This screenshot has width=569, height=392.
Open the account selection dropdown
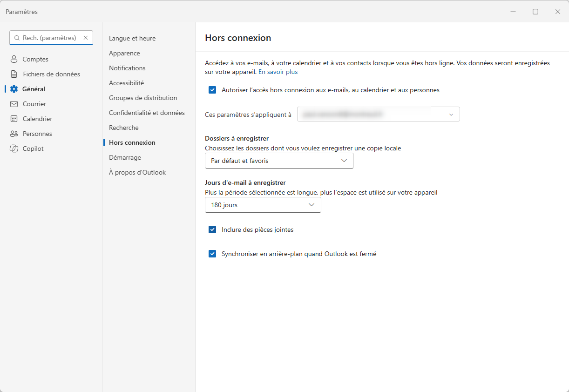tap(379, 114)
